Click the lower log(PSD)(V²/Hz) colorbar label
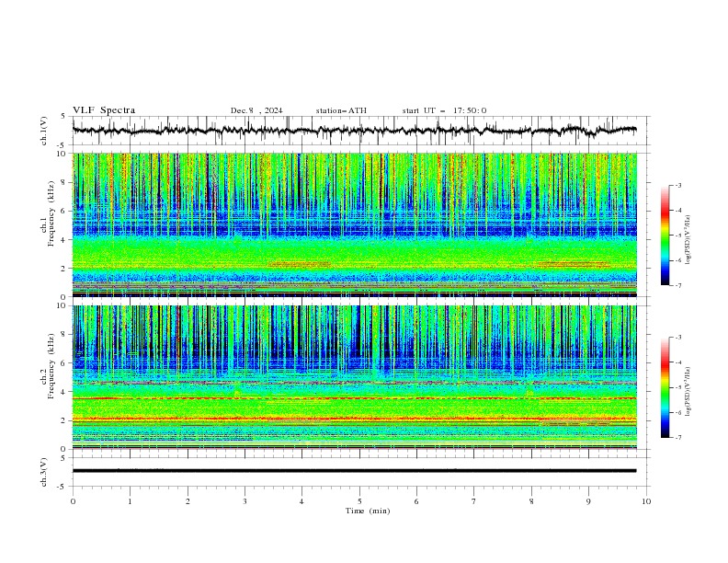The height and width of the screenshot is (563, 728). 688,391
